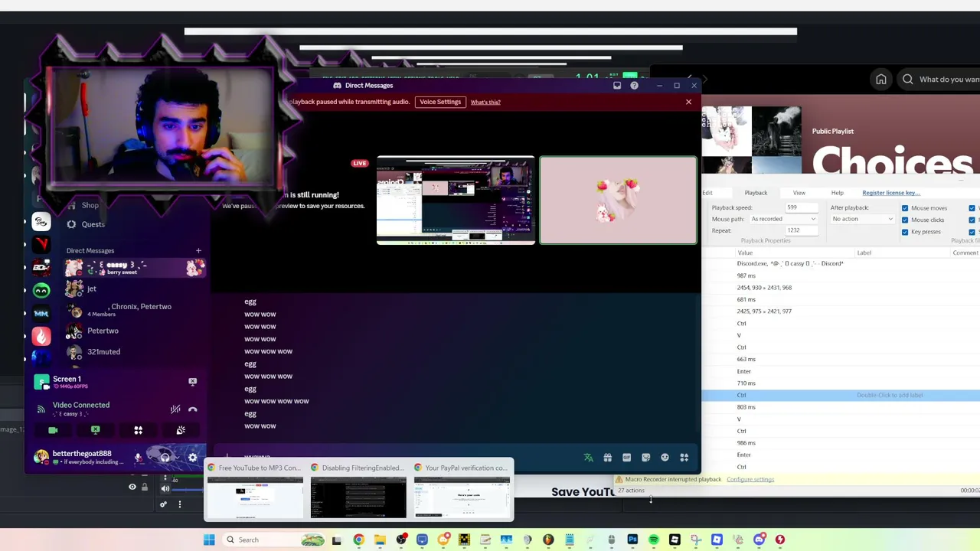The height and width of the screenshot is (551, 980).
Task: Disconnect from the Discord call
Action: 193,409
